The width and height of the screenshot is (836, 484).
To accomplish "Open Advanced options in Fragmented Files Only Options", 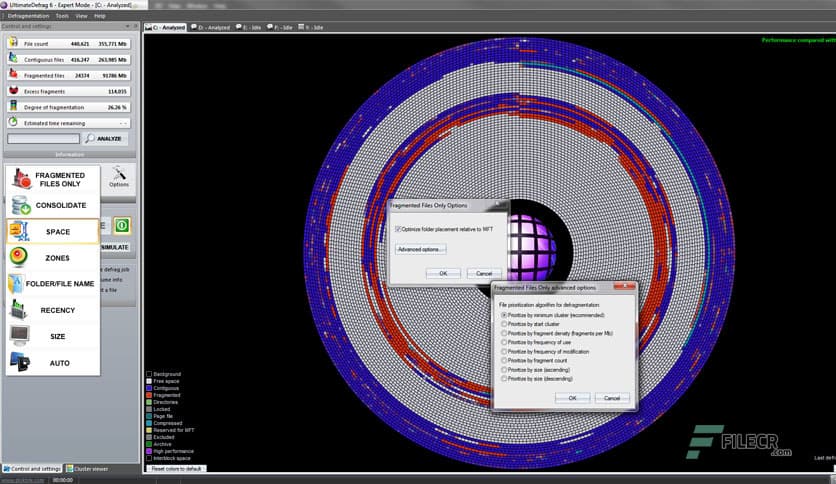I will [421, 249].
